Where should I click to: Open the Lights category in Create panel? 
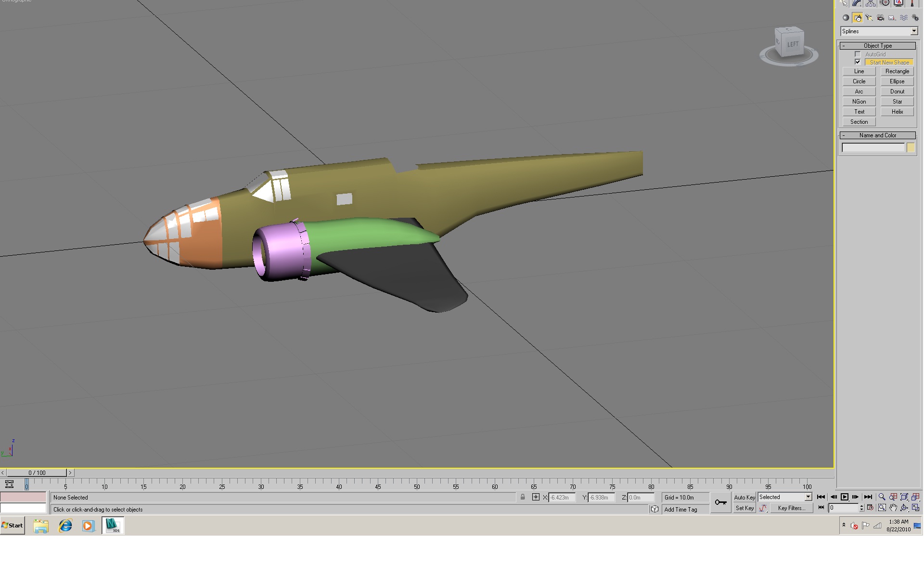(869, 18)
